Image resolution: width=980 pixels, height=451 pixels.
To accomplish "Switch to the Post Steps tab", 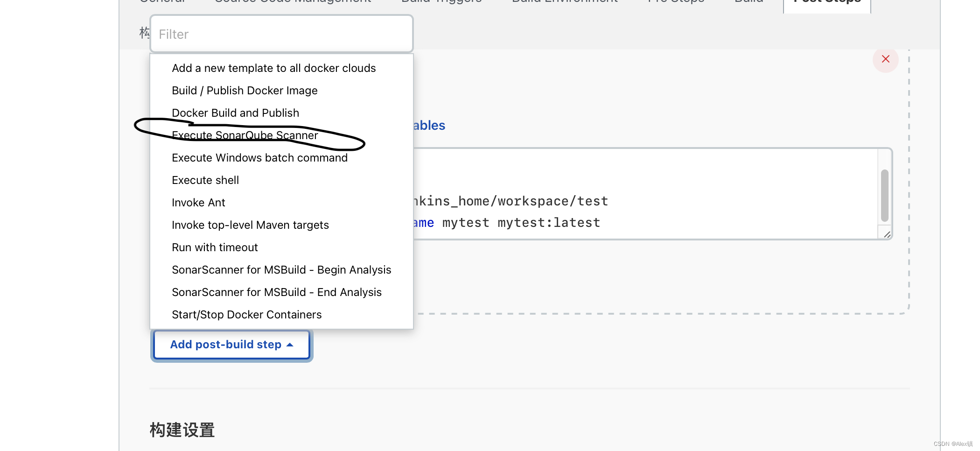I will [827, 4].
